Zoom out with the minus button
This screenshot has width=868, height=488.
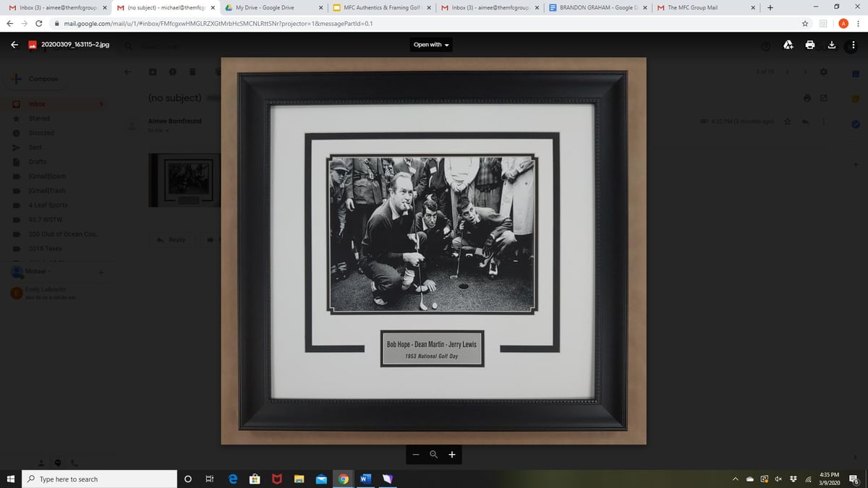point(416,455)
